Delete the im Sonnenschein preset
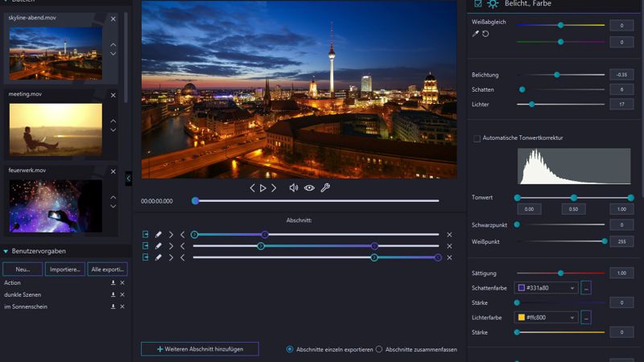The height and width of the screenshot is (362, 644). (122, 306)
